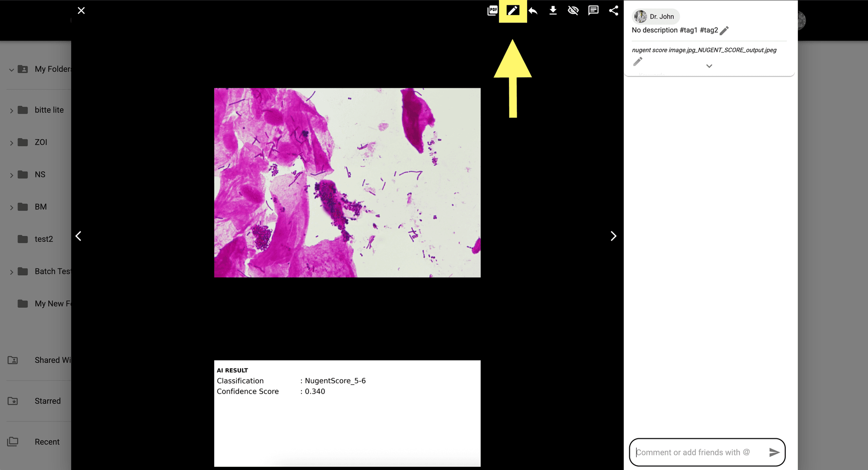Viewport: 868px width, 470px height.
Task: Share the image via share icon
Action: tap(613, 10)
